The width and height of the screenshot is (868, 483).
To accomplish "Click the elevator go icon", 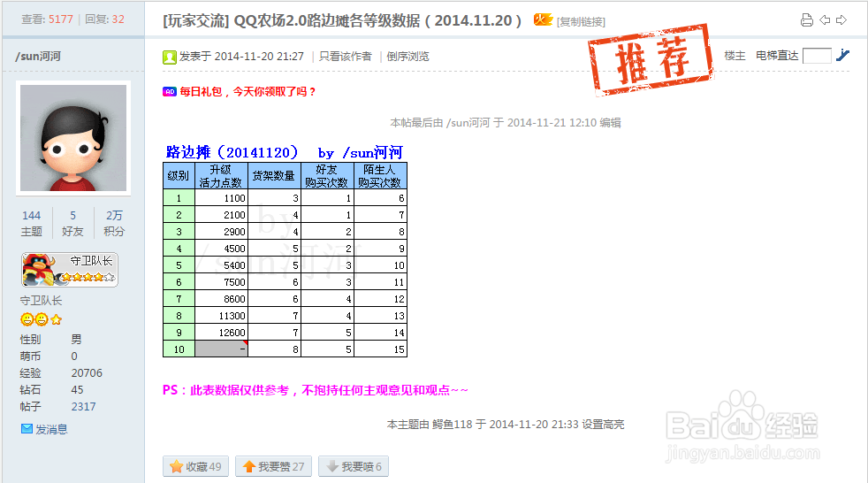I will coord(842,55).
